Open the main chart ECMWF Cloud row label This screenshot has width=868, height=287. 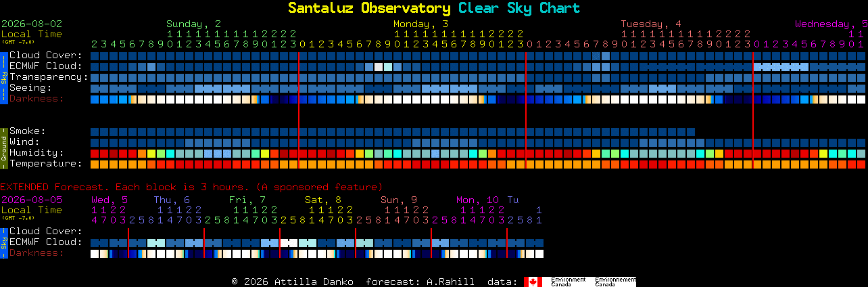click(46, 66)
